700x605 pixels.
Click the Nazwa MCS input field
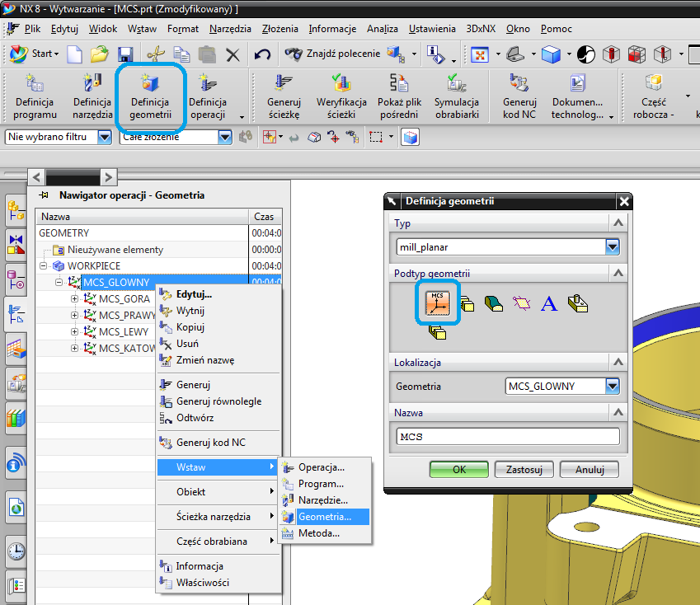(x=508, y=436)
